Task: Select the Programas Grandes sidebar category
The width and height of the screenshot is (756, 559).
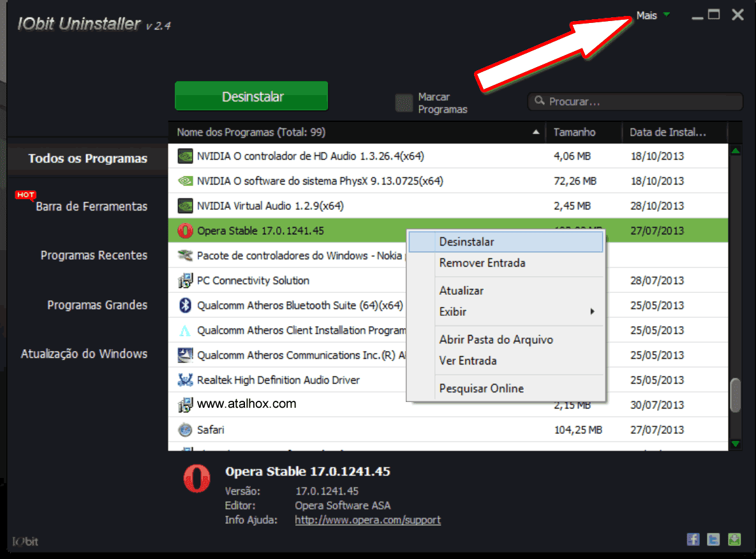Action: (97, 305)
